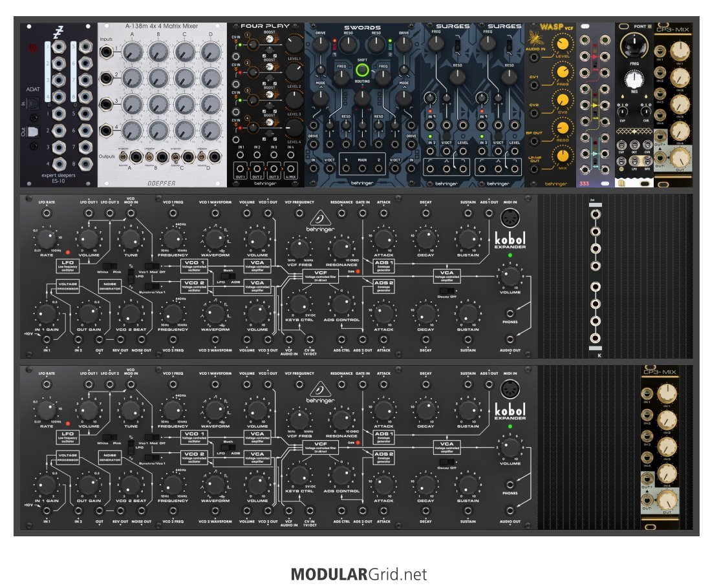Click the A-138m 4x4 Matrix Mixer title
Image resolution: width=719 pixels, height=588 pixels.
coord(162,26)
